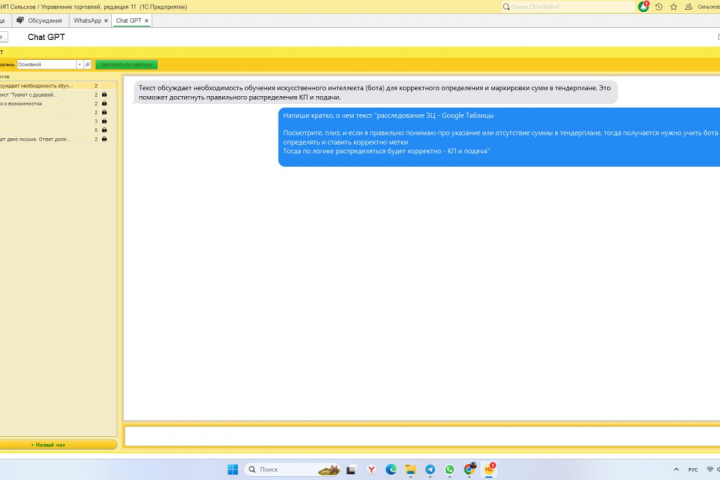This screenshot has height=480, width=720.
Task: Click the green Заполнить по шаблону button
Action: (127, 65)
